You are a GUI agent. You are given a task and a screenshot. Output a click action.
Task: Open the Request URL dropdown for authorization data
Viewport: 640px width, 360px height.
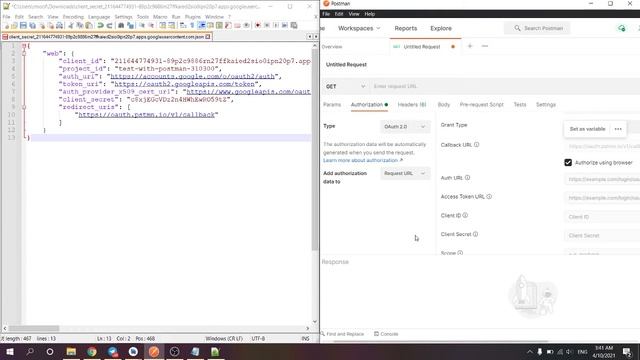(x=404, y=173)
